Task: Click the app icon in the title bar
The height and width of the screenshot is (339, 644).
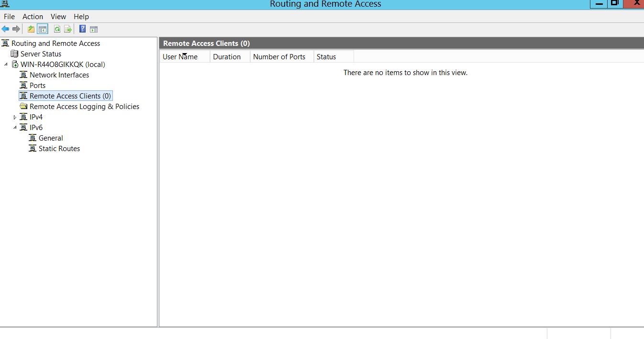Action: 5,3
